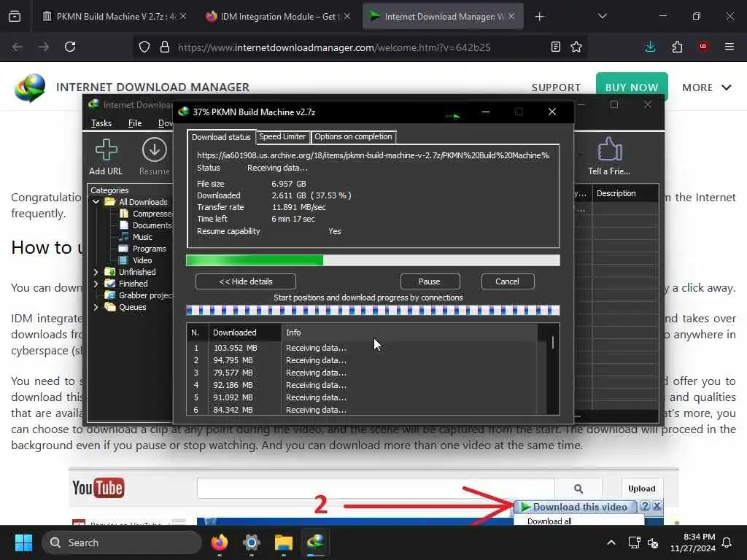Open the Firefox downloads arrow icon
Image resolution: width=747 pixels, height=560 pixels.
coord(650,47)
